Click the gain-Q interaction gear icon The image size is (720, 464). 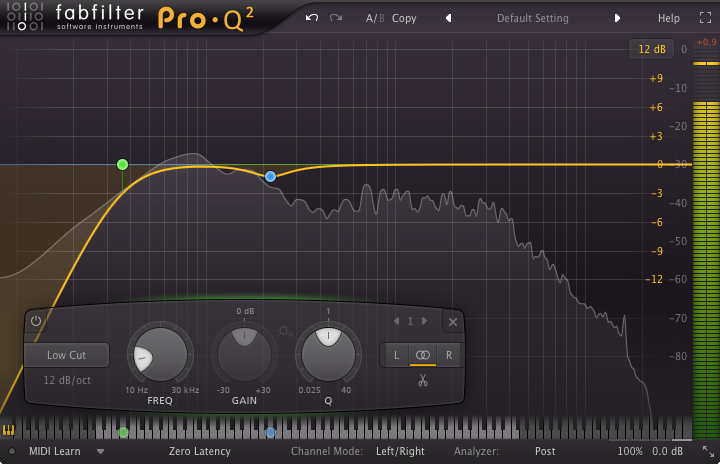point(286,331)
